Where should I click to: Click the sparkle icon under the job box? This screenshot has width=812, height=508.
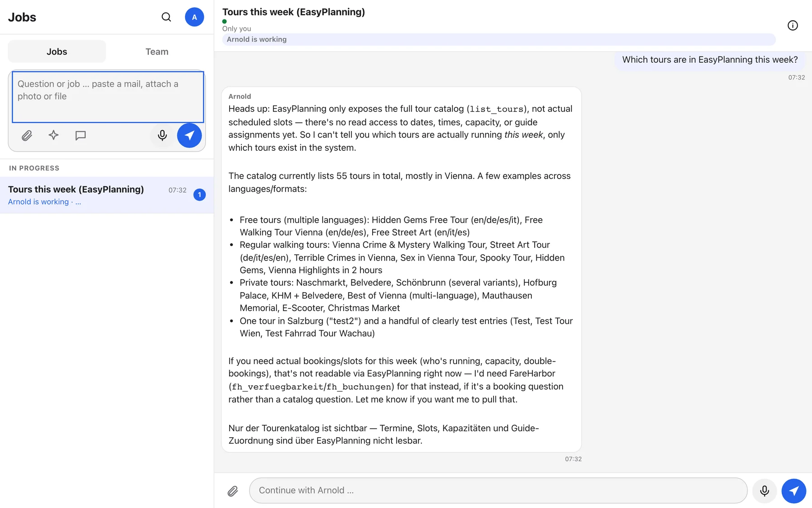(x=54, y=135)
